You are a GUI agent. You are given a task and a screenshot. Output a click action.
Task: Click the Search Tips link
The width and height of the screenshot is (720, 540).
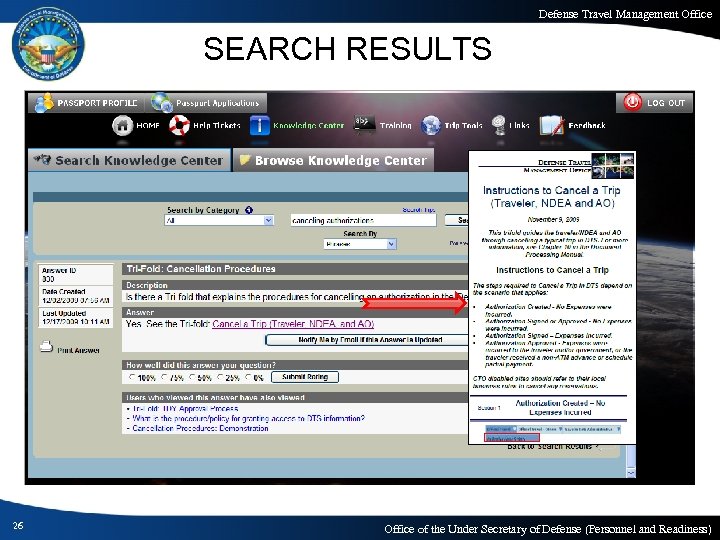[418, 210]
